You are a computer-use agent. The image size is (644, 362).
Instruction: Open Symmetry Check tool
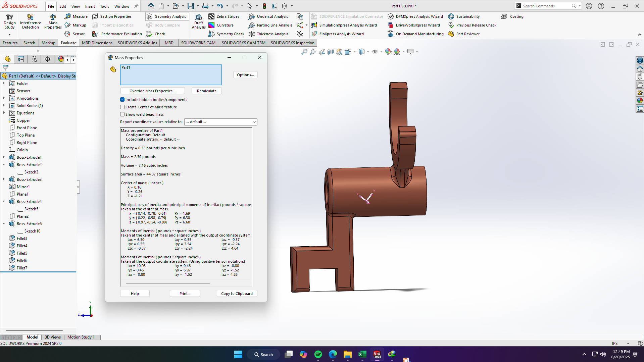pos(226,34)
